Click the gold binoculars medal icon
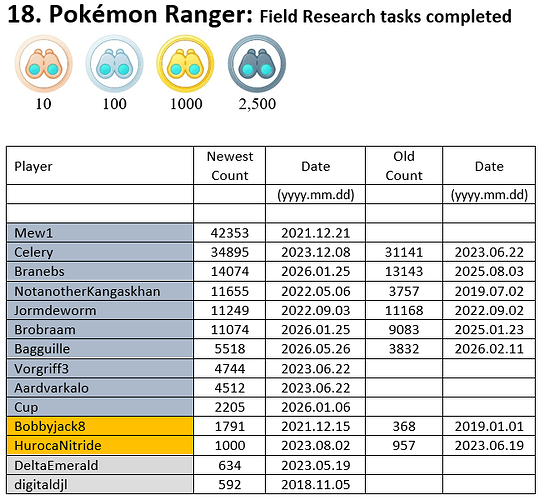 pyautogui.click(x=185, y=64)
